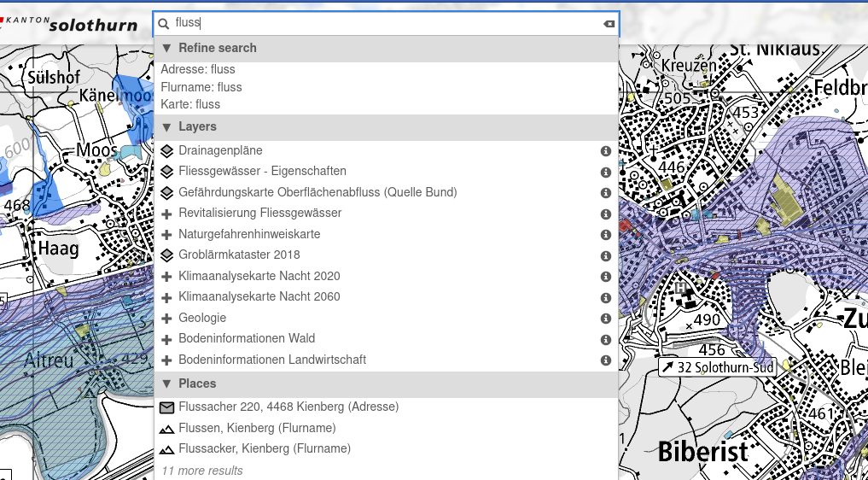Open info for Klimaanalysekarte Nacht 2060

point(606,297)
